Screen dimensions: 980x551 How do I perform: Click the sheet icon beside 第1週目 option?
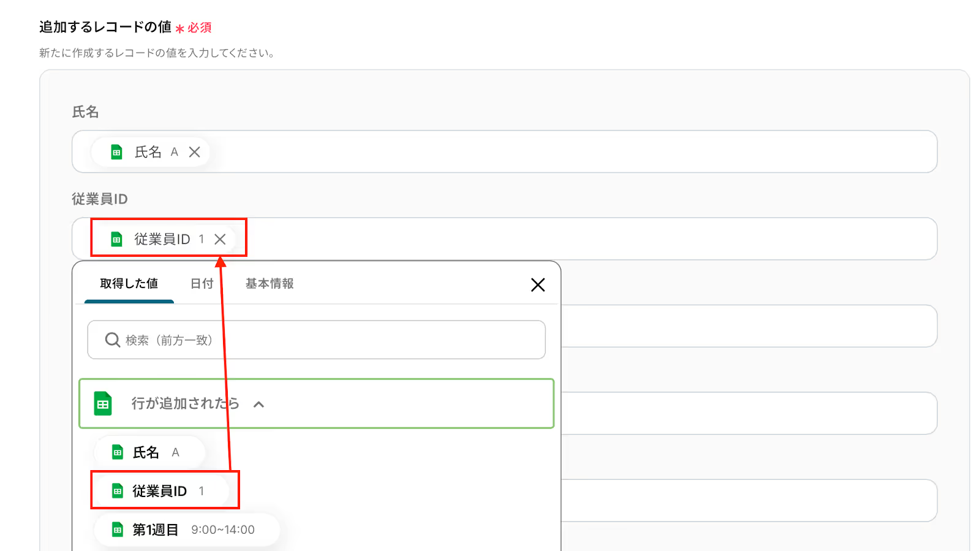118,530
